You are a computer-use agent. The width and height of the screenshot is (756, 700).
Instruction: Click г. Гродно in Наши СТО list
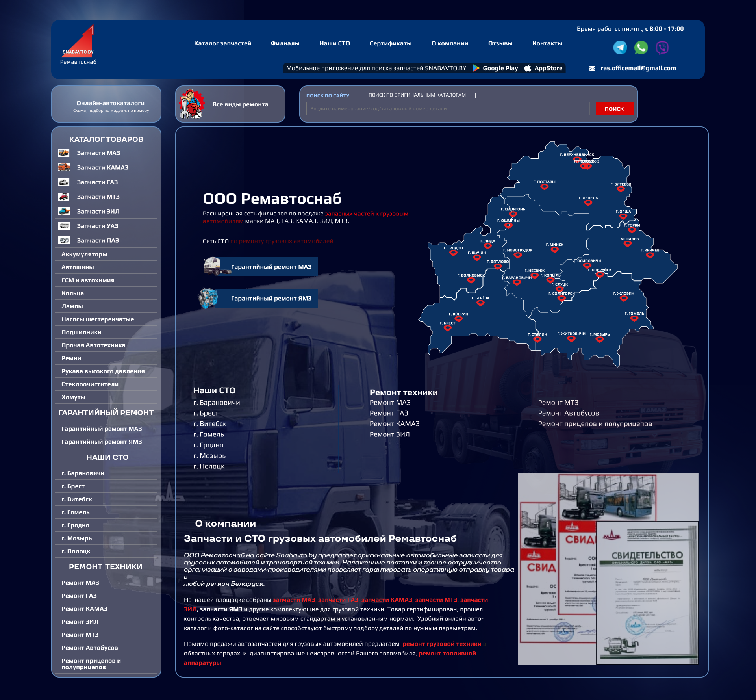pyautogui.click(x=208, y=445)
